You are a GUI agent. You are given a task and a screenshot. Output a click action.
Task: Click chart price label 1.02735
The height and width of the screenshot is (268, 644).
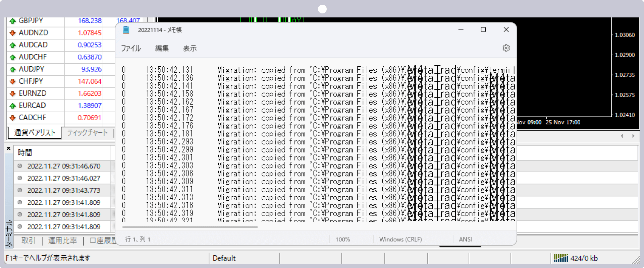click(625, 75)
